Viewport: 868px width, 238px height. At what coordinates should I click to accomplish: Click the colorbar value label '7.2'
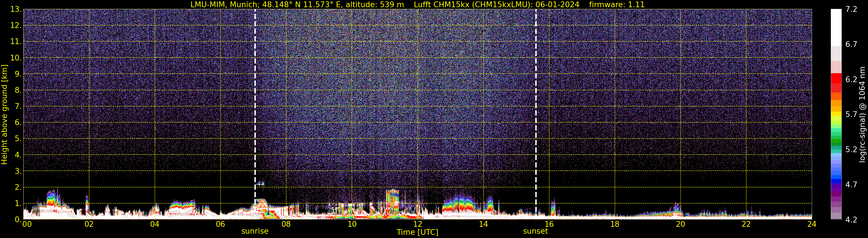(x=851, y=9)
